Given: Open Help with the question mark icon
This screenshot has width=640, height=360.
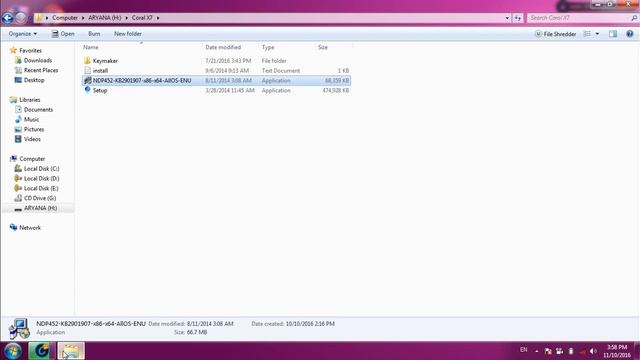Looking at the screenshot, I should [x=630, y=34].
